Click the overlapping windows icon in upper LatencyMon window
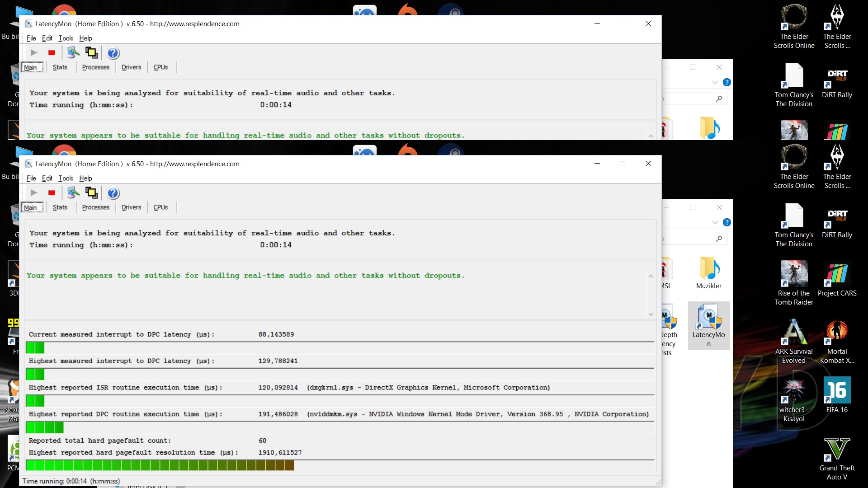The image size is (868, 488). point(91,53)
